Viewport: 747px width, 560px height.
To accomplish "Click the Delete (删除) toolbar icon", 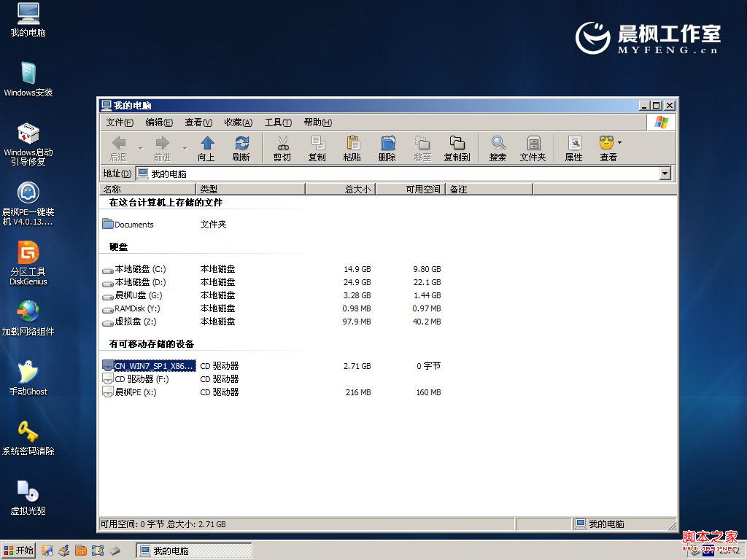I will (387, 144).
